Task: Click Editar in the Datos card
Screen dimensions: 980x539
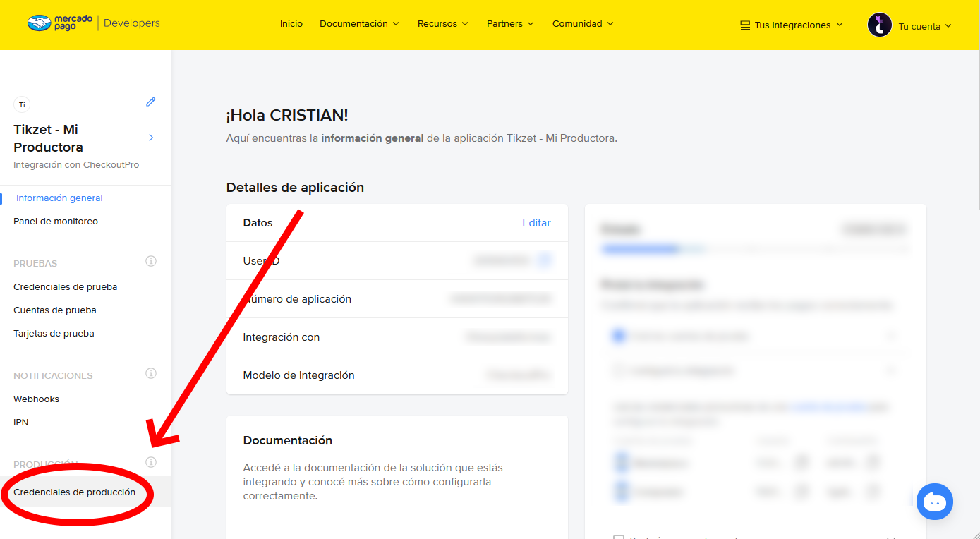Action: pos(536,223)
